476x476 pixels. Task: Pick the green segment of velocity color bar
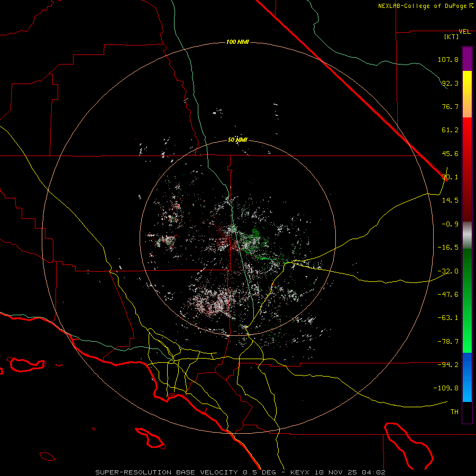coord(467,300)
